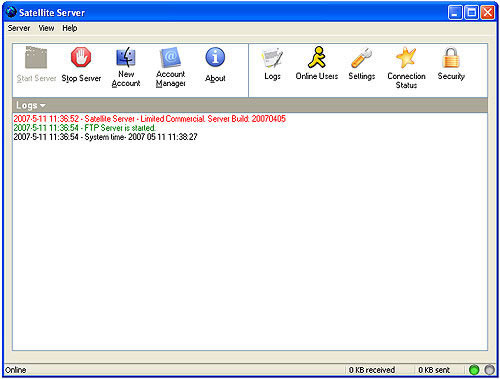Click the 0 KB received status entry

[372, 370]
